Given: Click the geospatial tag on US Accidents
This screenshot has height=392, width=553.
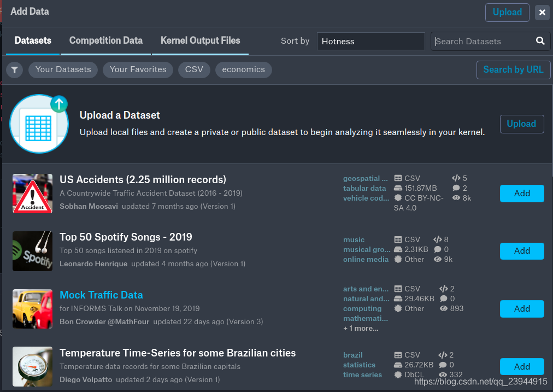Looking at the screenshot, I should [366, 179].
